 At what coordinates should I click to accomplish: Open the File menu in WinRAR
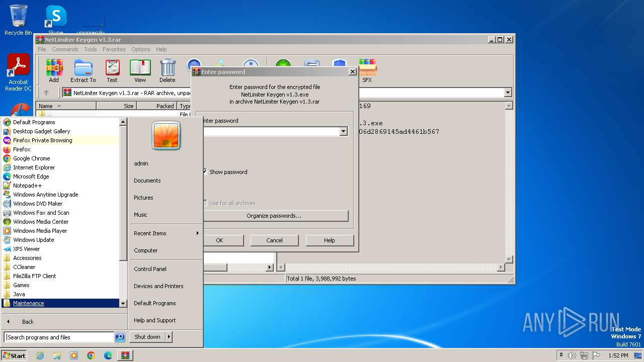point(42,49)
